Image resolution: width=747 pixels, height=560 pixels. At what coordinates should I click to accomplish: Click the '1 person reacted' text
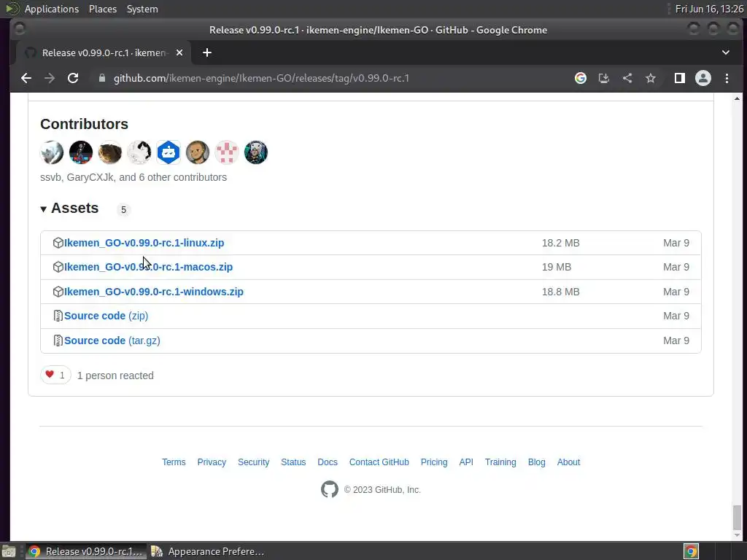click(x=115, y=376)
